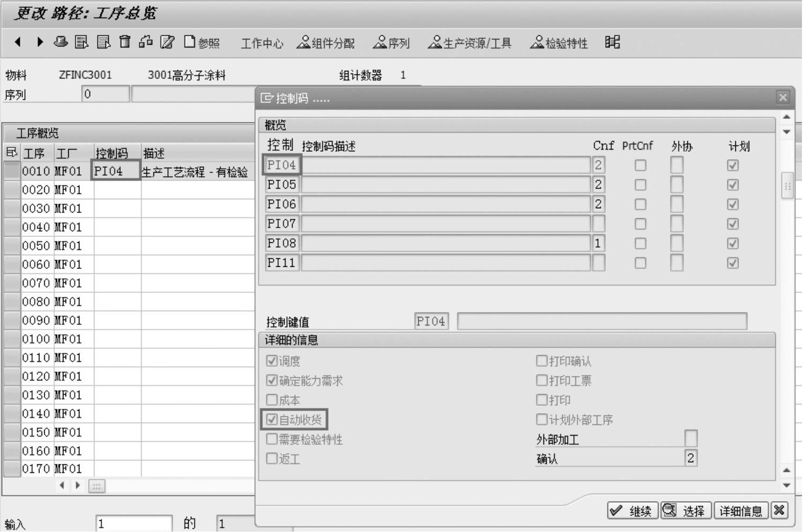Close the 控制码 dialog with X
Screen dimensions: 803x532
click(x=783, y=97)
